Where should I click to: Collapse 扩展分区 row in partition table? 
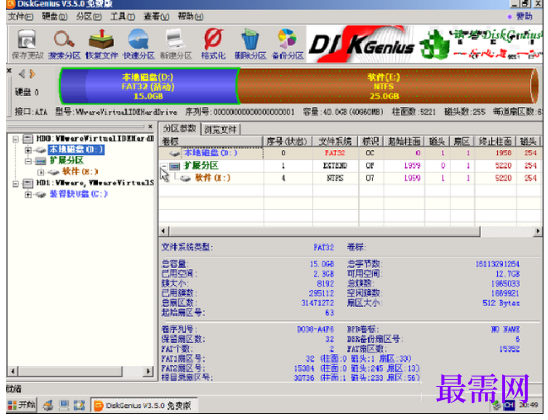[164, 166]
